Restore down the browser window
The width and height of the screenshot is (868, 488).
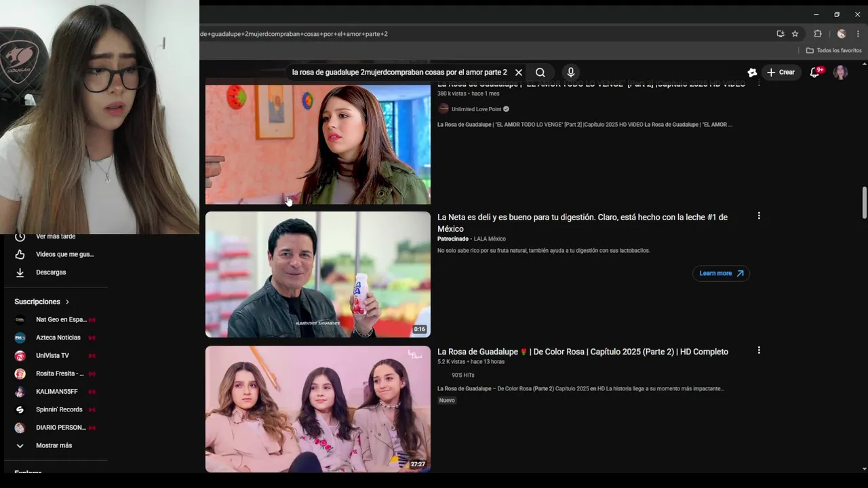click(837, 14)
